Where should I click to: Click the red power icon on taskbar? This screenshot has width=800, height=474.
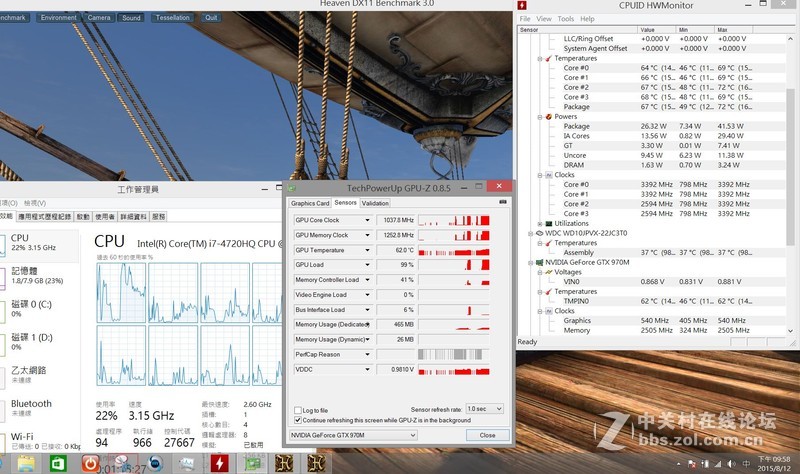(91, 464)
